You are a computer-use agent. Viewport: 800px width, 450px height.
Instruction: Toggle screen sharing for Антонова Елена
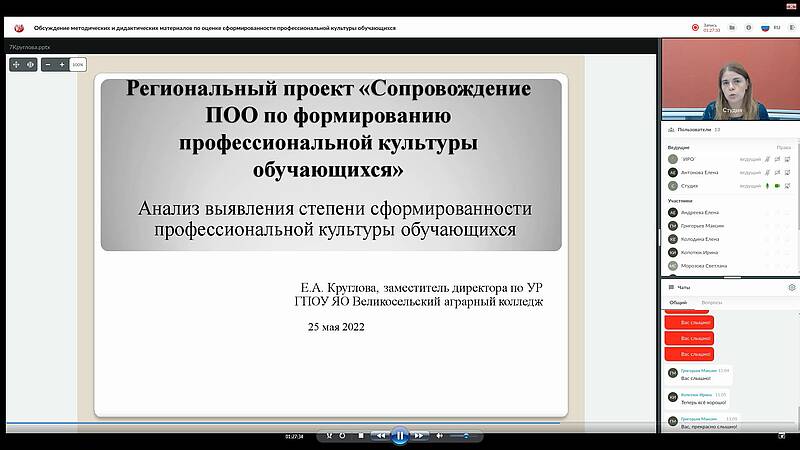point(787,173)
